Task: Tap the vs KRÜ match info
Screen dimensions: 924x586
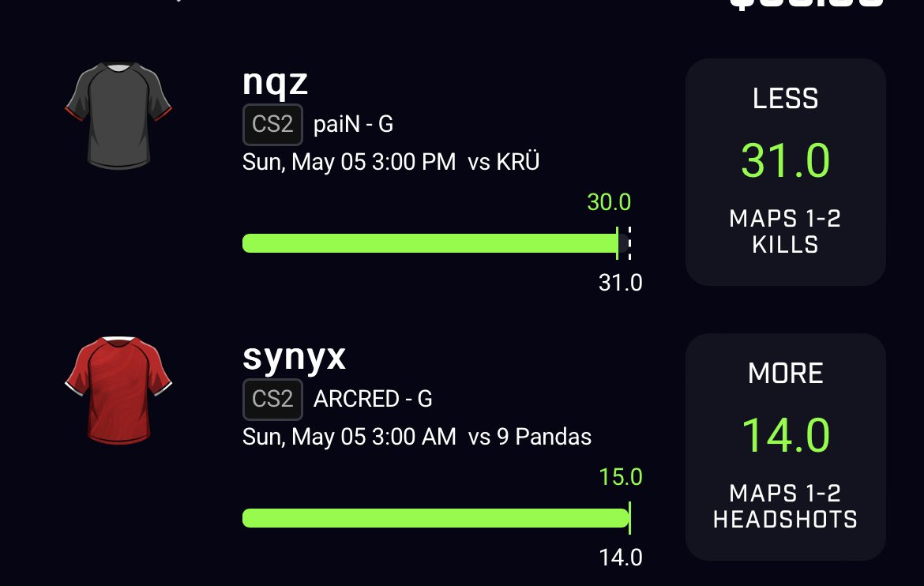Action: [x=503, y=162]
